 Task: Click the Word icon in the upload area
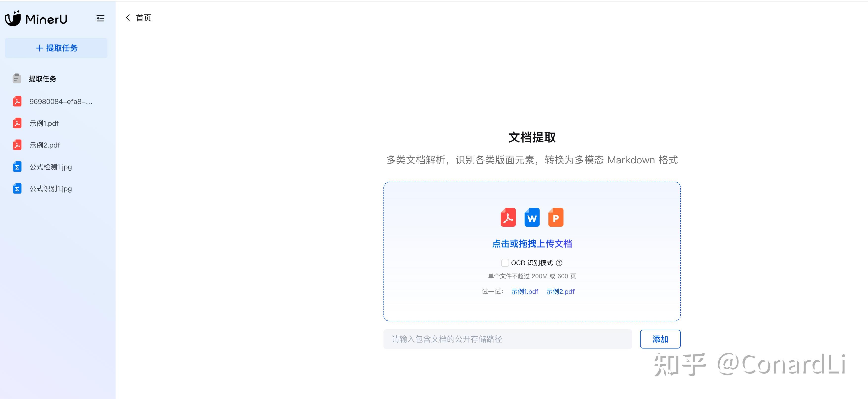point(532,218)
